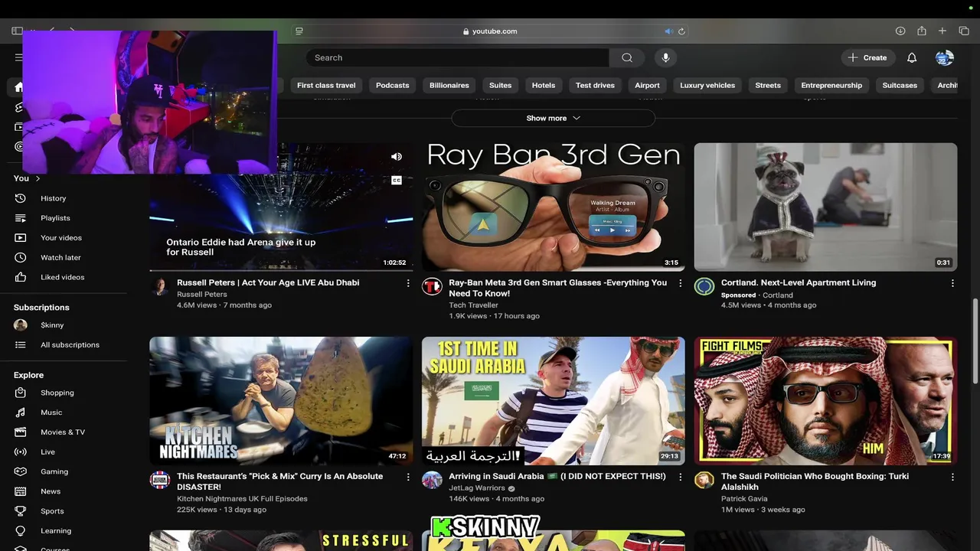Open Cortland Next-Level Apartment Living title

[799, 282]
